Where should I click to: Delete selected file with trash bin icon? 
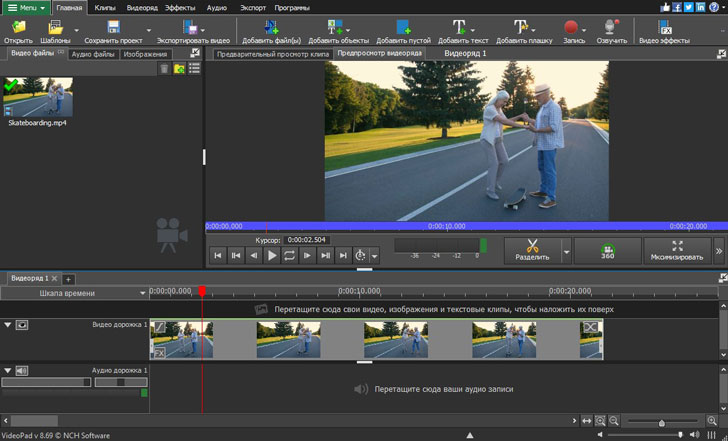pos(164,69)
